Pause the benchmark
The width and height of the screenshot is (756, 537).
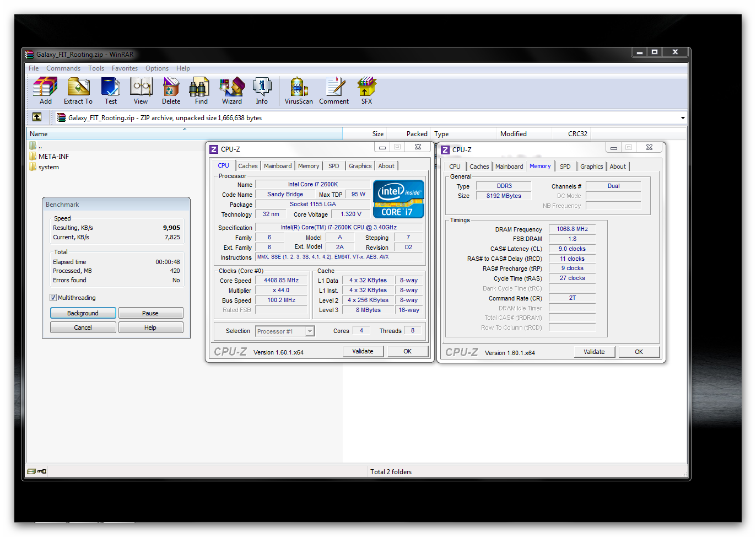[150, 313]
